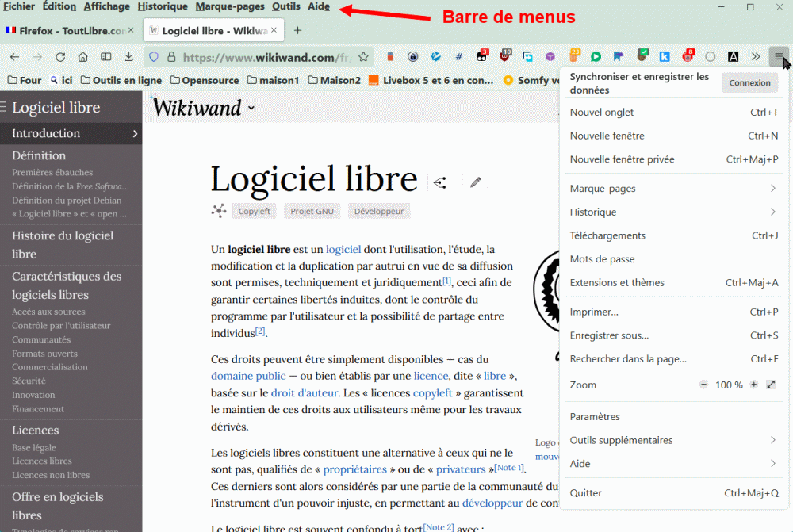This screenshot has height=532, width=793.
Task: Click the gray circle extension icon
Action: tap(710, 57)
